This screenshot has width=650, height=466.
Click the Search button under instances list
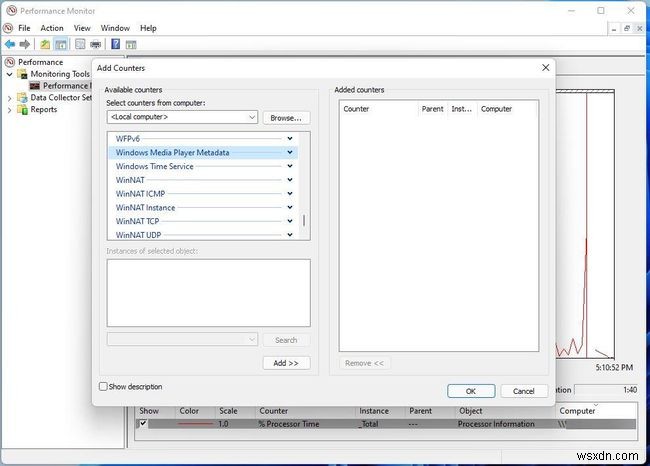[x=286, y=340]
